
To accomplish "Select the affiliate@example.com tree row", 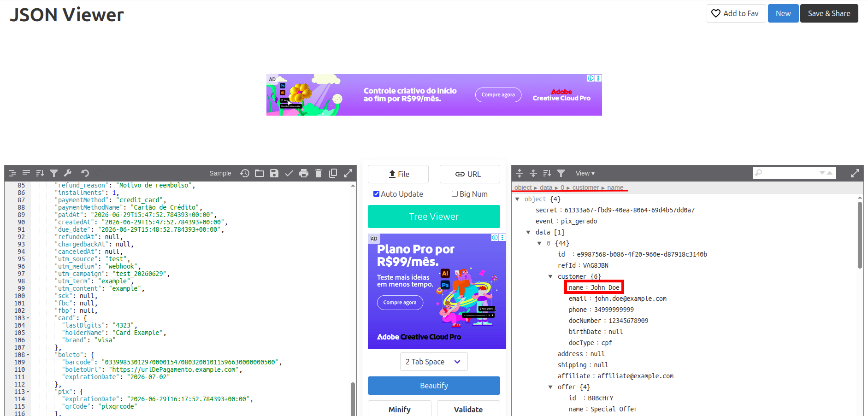I will pyautogui.click(x=615, y=376).
